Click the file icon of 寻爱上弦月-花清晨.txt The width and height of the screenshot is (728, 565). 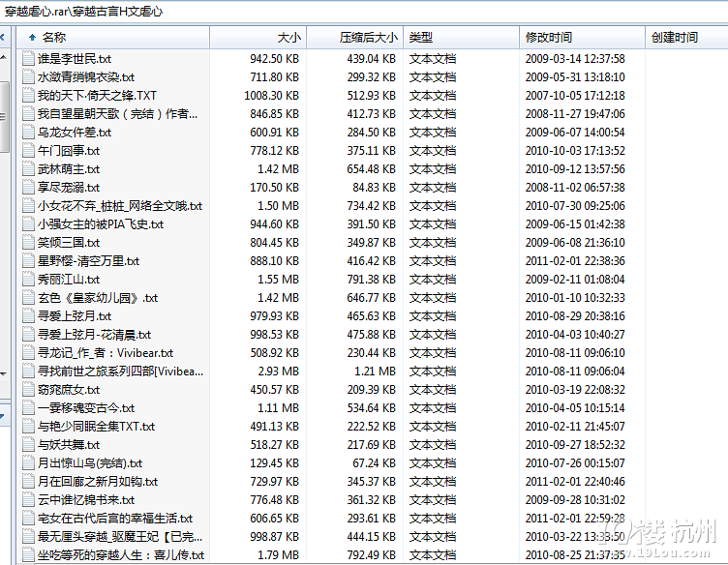[28, 335]
